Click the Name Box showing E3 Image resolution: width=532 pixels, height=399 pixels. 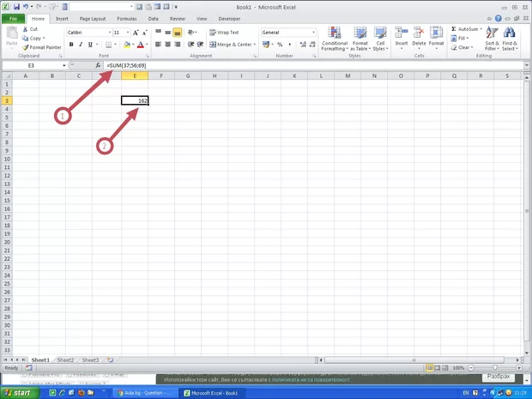(x=31, y=65)
